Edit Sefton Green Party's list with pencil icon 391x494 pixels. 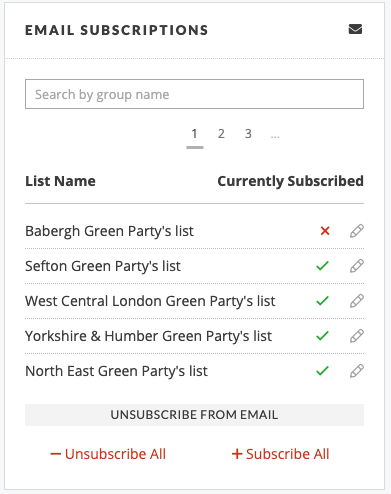[357, 266]
